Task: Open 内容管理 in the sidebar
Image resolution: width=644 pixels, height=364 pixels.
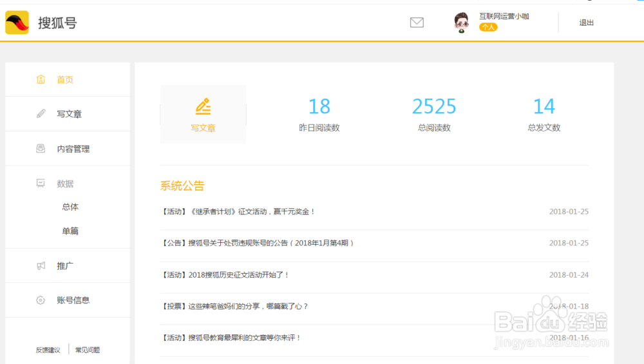Action: point(73,149)
